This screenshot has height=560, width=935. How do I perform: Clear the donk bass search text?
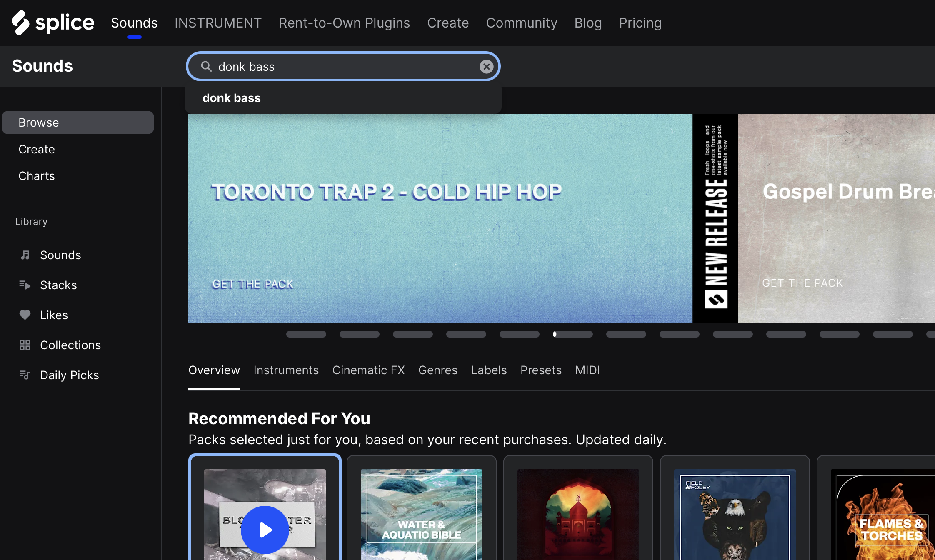tap(486, 67)
